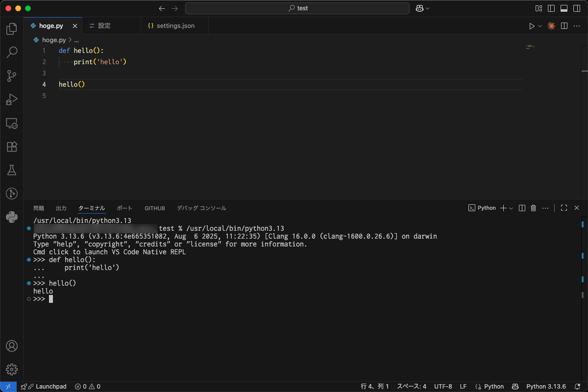The image size is (588, 392).
Task: Open the new terminal profile dropdown
Action: tap(511, 208)
